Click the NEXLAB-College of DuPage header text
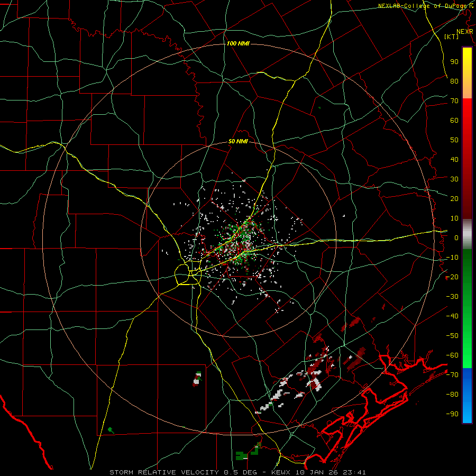The image size is (476, 476). tap(425, 6)
